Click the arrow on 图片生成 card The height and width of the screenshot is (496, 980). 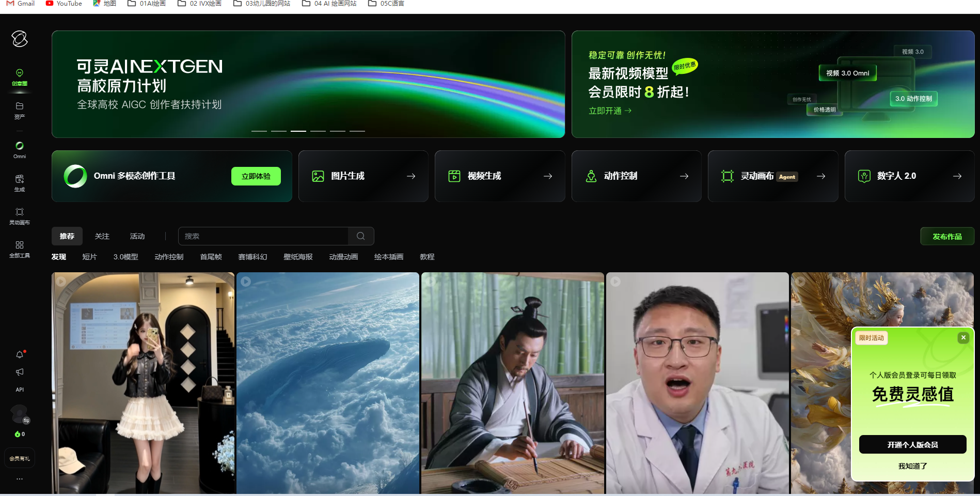[x=411, y=176]
